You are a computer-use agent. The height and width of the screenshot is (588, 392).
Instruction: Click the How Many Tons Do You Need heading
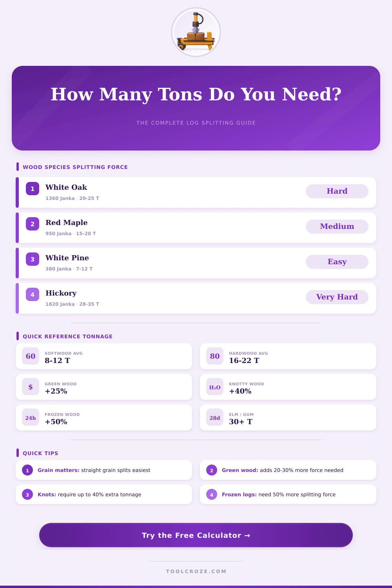196,94
